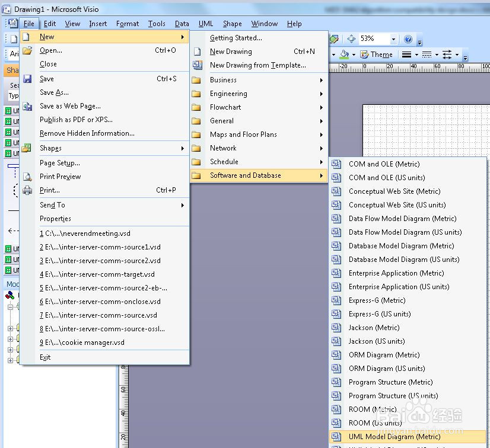Expand the Maps and Floor Plans submenu arrow

pyautogui.click(x=322, y=135)
